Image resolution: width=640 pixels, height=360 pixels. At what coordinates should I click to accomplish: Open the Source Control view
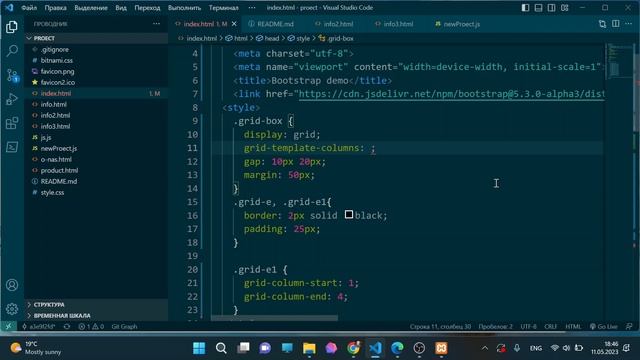pos(12,76)
